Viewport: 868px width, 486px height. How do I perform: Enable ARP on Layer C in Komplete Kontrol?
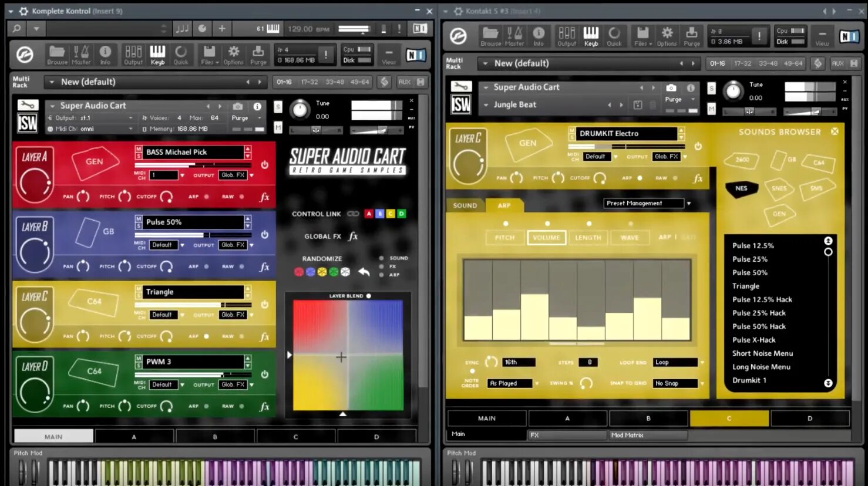coord(206,336)
